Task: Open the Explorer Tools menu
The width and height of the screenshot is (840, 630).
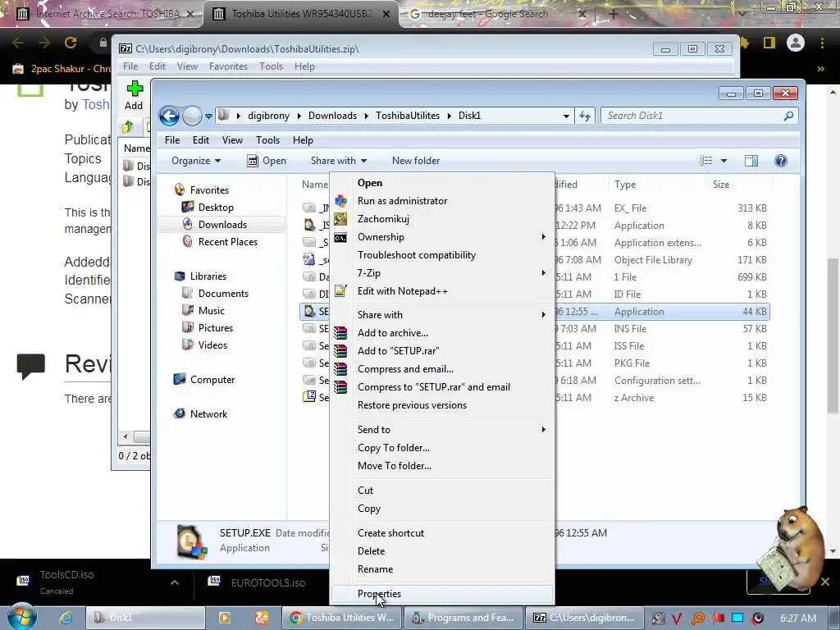Action: coord(267,140)
